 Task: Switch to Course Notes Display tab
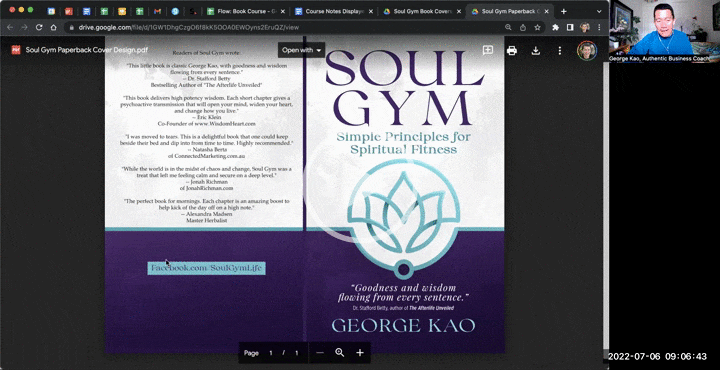(334, 11)
